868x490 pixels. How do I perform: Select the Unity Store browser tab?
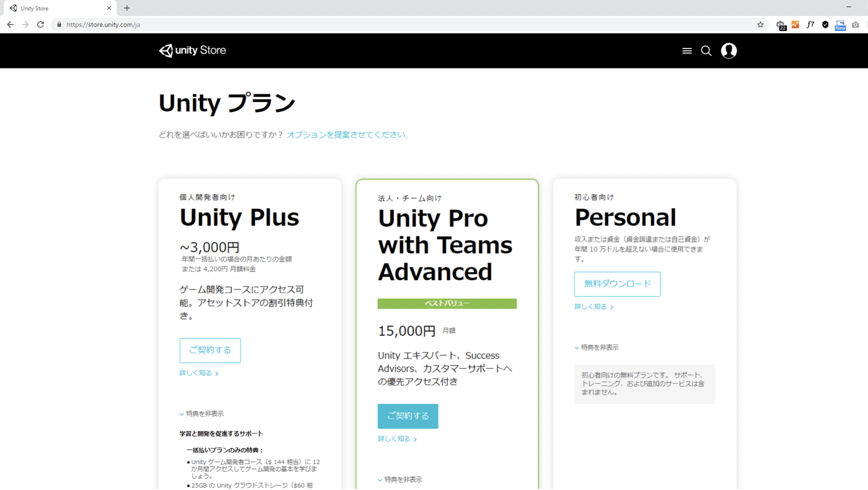click(59, 8)
